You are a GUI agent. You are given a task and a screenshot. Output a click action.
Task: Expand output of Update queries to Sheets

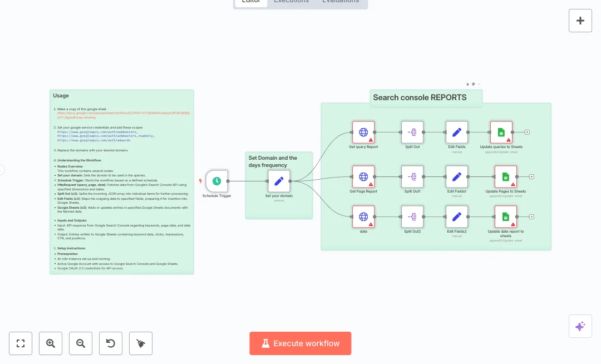pyautogui.click(x=527, y=132)
